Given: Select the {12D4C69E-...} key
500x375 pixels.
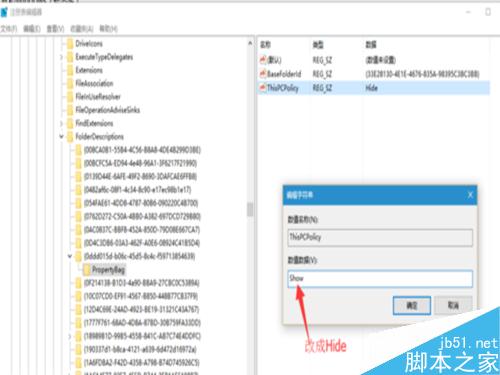Looking at the screenshot, I should (142, 310).
